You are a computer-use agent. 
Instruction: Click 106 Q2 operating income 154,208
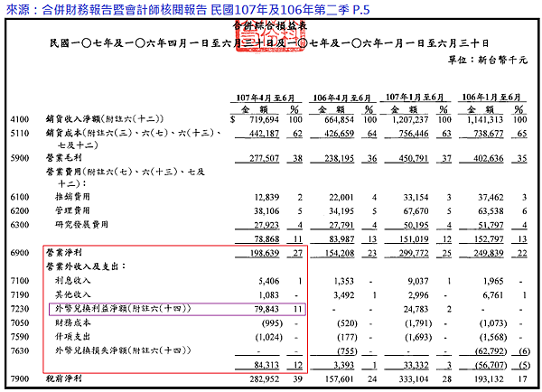tap(339, 253)
